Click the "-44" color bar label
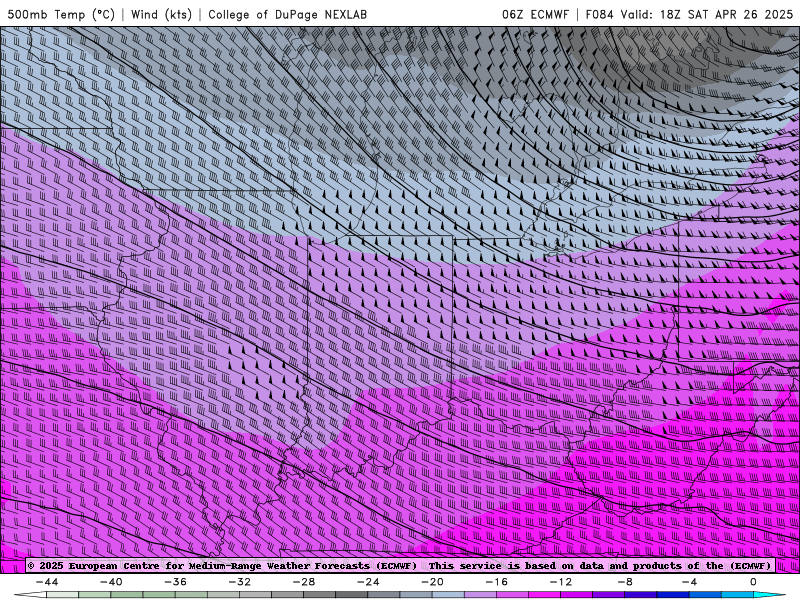Image resolution: width=800 pixels, height=600 pixels. coord(47,582)
